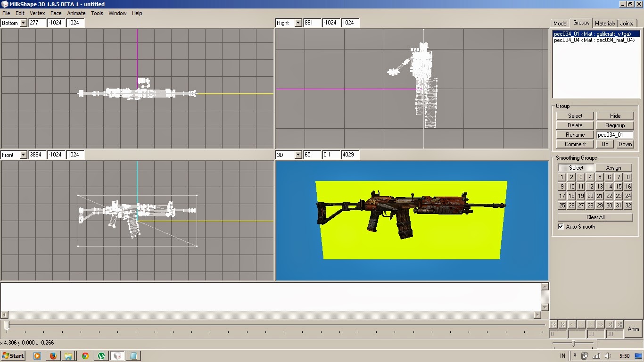Viewport: 644px width, 362px height.
Task: Open uTorrent from the taskbar
Action: pos(101,356)
